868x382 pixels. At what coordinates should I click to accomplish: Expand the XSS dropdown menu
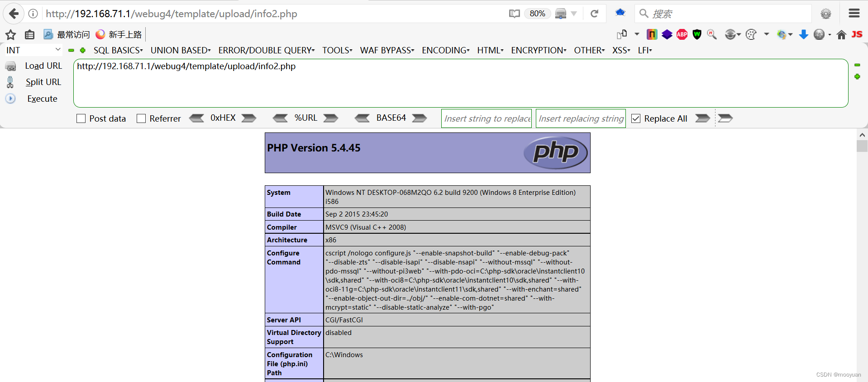(x=621, y=50)
